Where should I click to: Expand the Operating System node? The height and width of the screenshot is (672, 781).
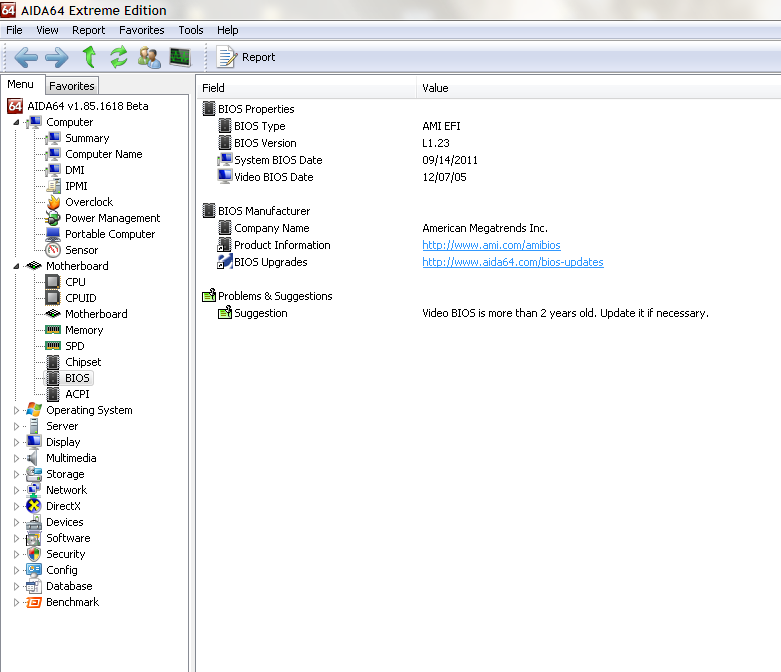[16, 410]
